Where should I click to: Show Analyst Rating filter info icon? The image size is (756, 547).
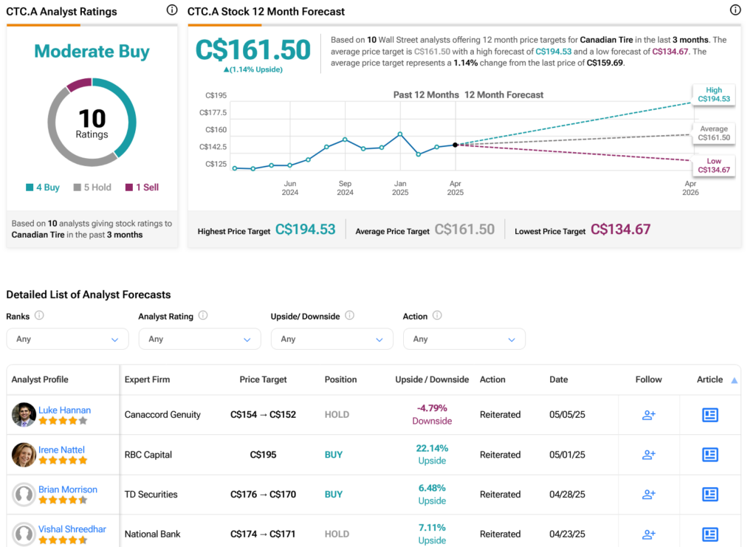(x=203, y=316)
